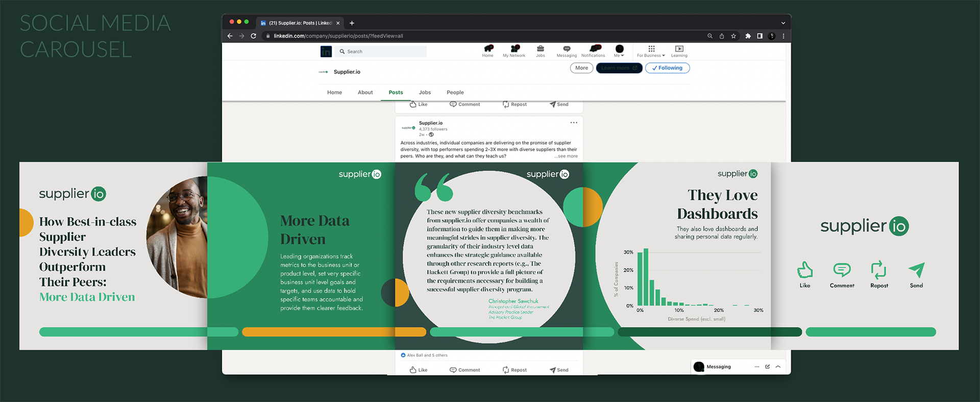
Task: Open the Jobs briefcase icon in navbar
Action: pos(541,51)
